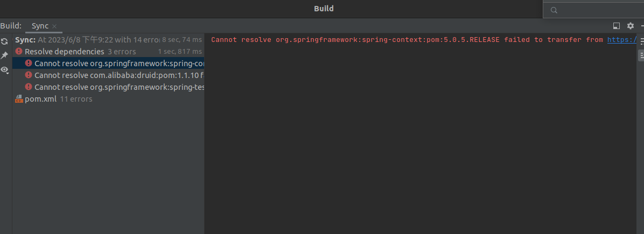Click the pom.xml file icon
This screenshot has width=644, height=234.
pos(19,99)
